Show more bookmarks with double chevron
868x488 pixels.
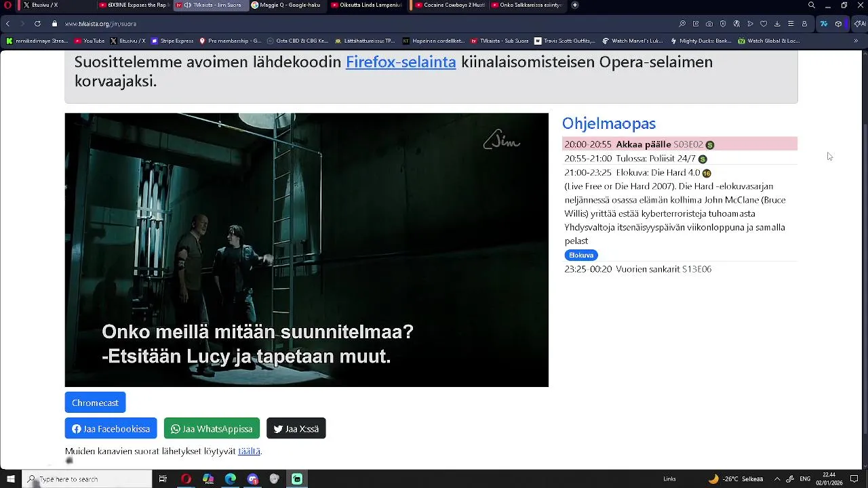pos(856,41)
